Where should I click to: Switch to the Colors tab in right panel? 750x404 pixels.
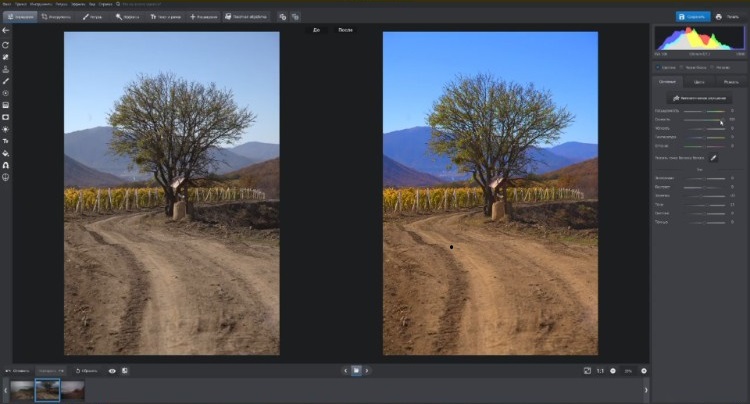pos(698,81)
